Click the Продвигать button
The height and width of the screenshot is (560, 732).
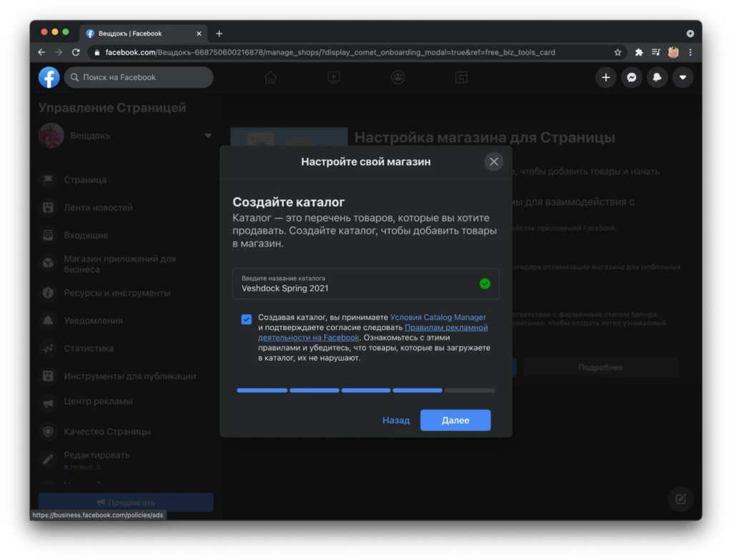[126, 503]
